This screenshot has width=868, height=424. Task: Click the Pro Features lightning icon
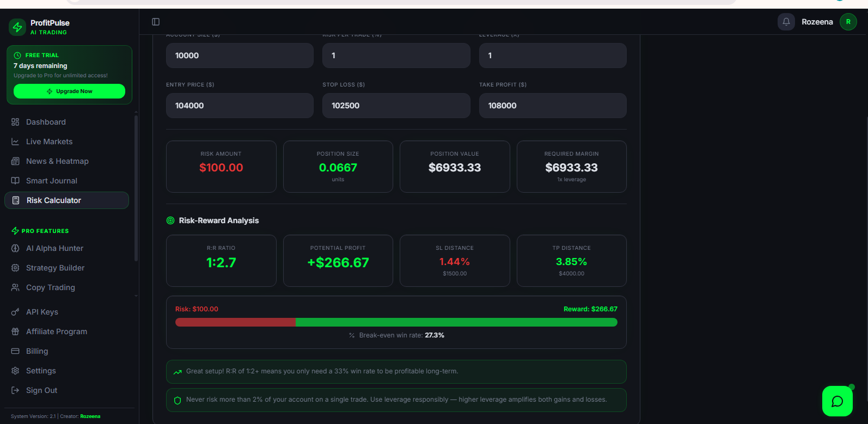[15, 231]
